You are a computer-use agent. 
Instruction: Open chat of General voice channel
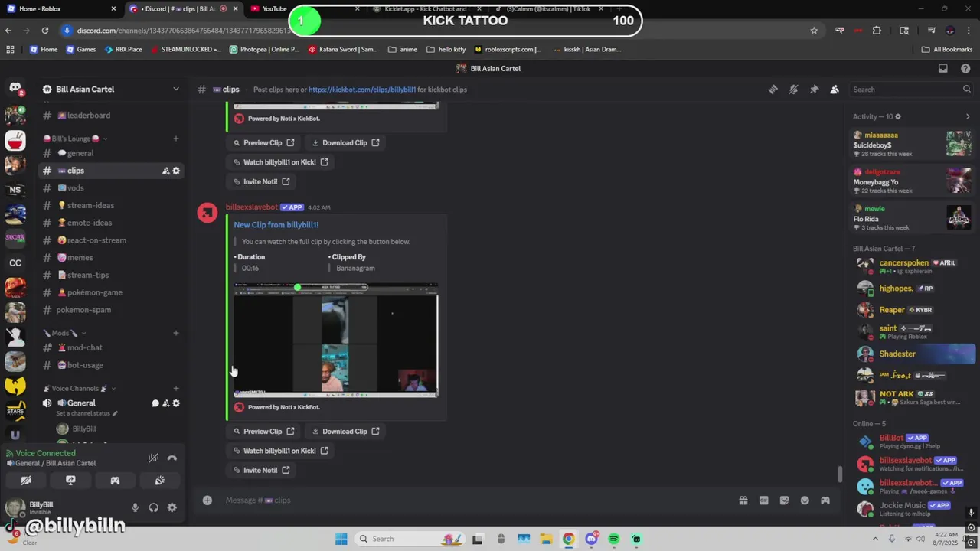click(155, 403)
